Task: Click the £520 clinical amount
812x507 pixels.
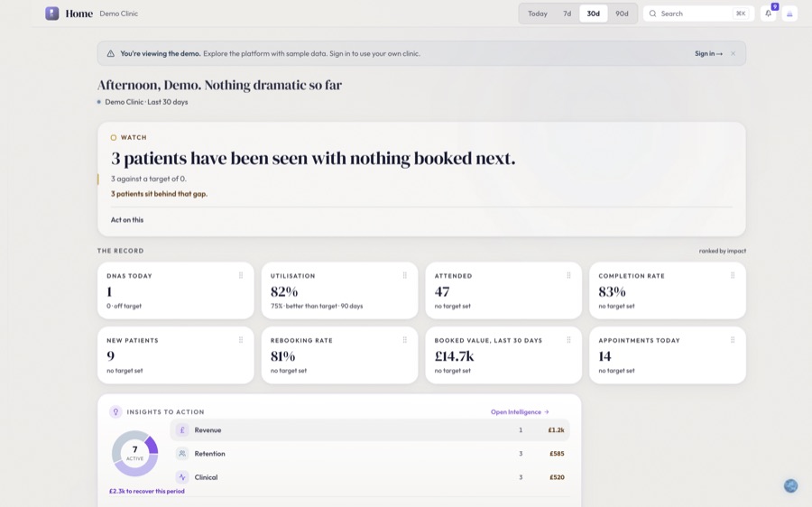Action: tap(558, 477)
